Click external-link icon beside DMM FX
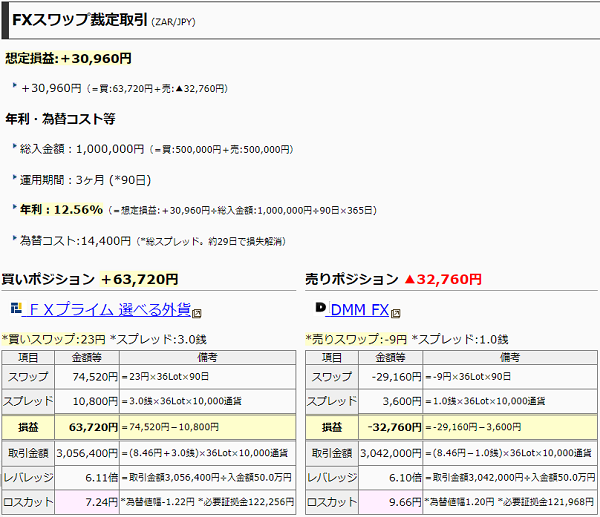The width and height of the screenshot is (600, 517). tap(396, 313)
